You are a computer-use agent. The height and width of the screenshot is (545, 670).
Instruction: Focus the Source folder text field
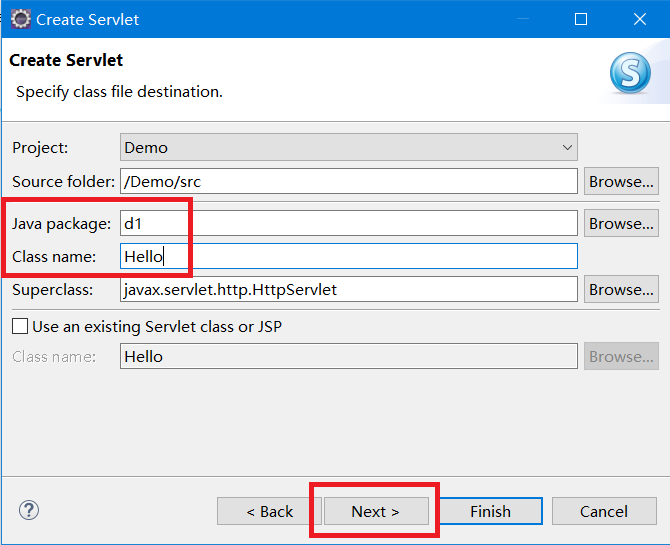click(x=348, y=182)
